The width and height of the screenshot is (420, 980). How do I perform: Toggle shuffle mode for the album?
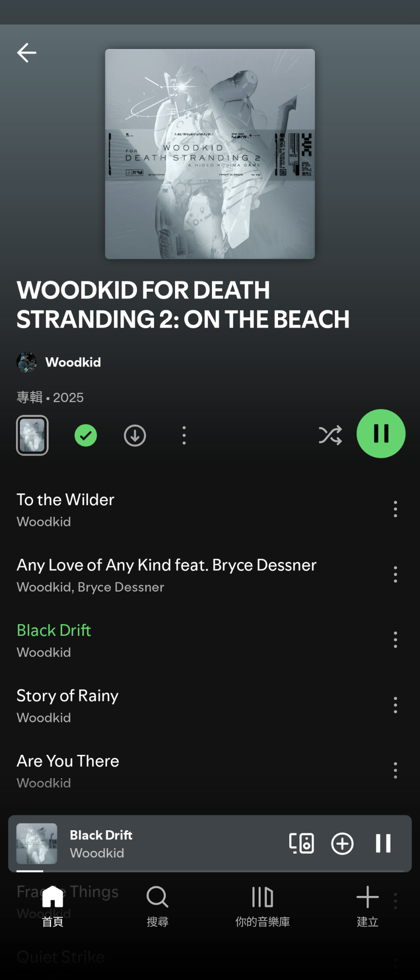coord(330,435)
